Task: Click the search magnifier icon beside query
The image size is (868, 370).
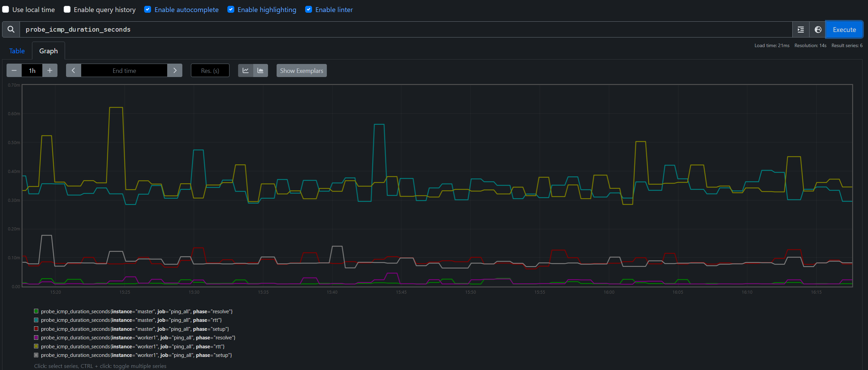Action: pos(11,30)
